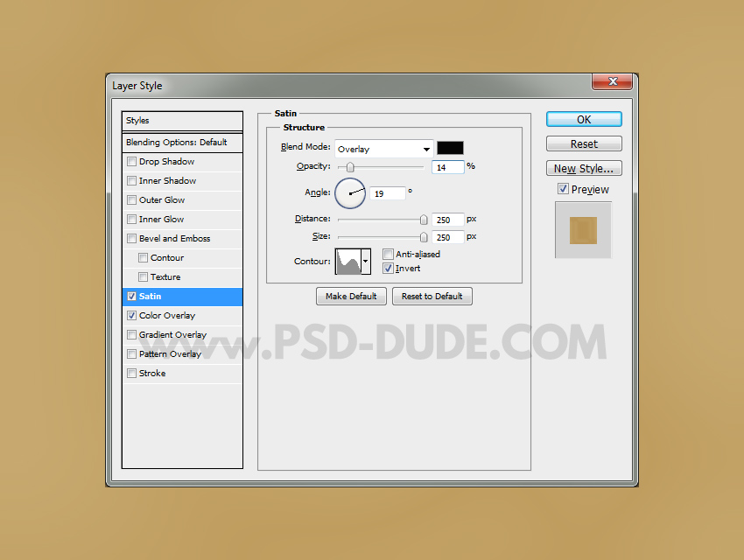Screen dimensions: 744x560
Task: Click Make Default button
Action: point(351,297)
